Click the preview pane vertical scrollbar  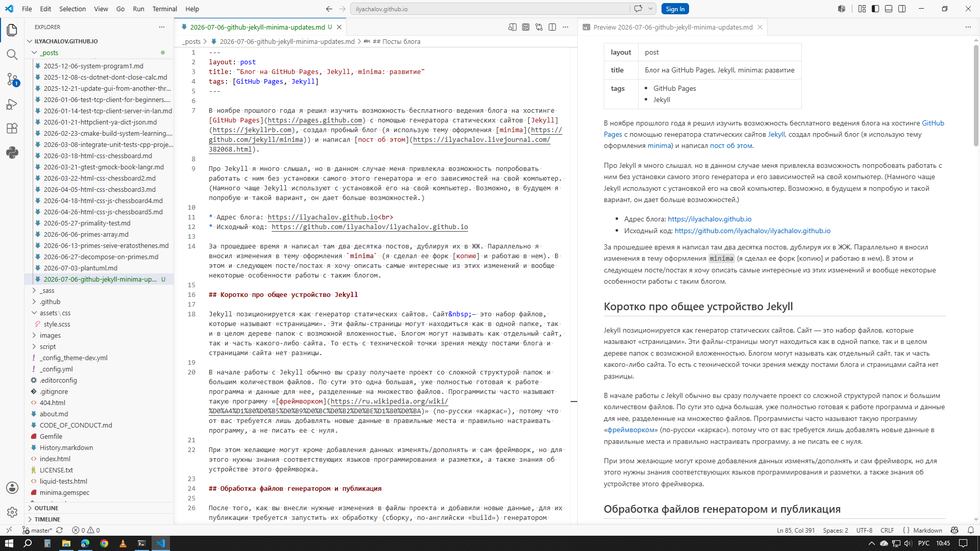(x=976, y=281)
